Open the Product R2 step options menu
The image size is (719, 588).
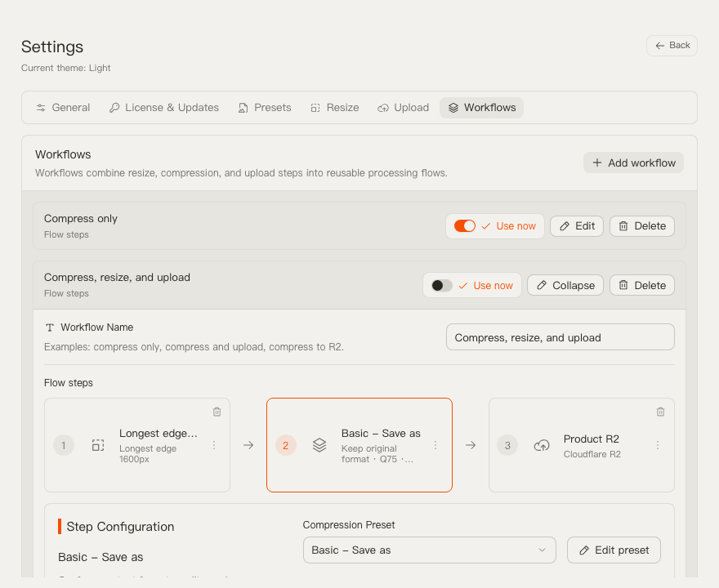(x=658, y=445)
